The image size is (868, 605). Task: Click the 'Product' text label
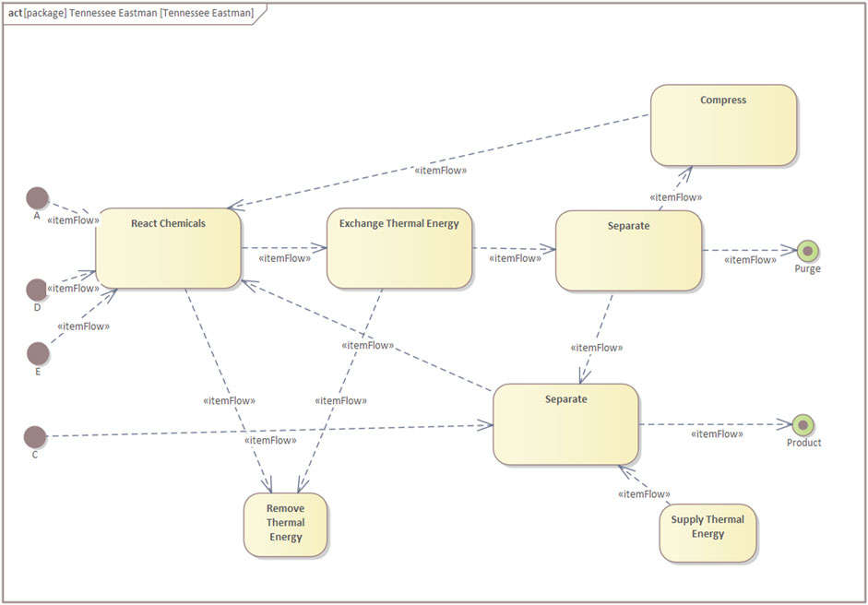click(804, 443)
